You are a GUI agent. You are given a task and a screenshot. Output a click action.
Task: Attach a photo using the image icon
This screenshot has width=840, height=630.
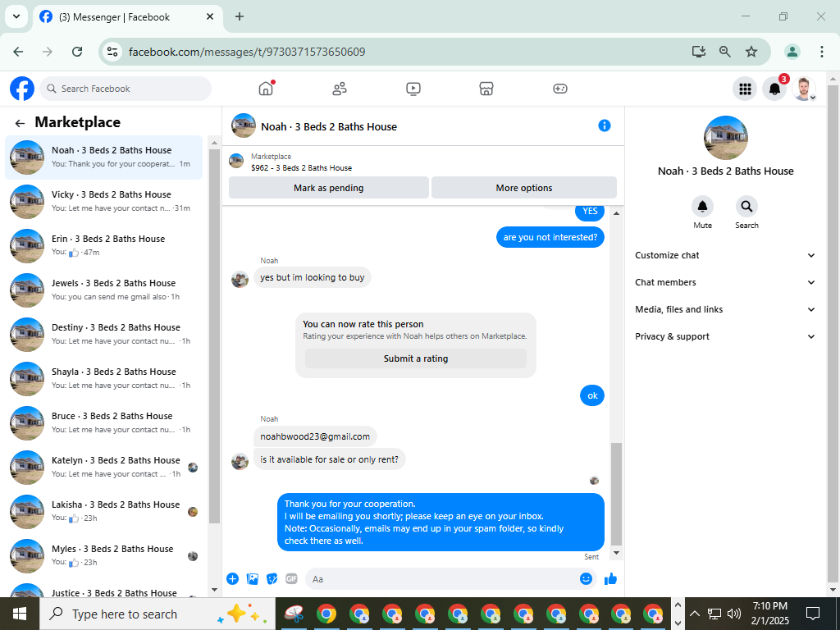tap(253, 578)
